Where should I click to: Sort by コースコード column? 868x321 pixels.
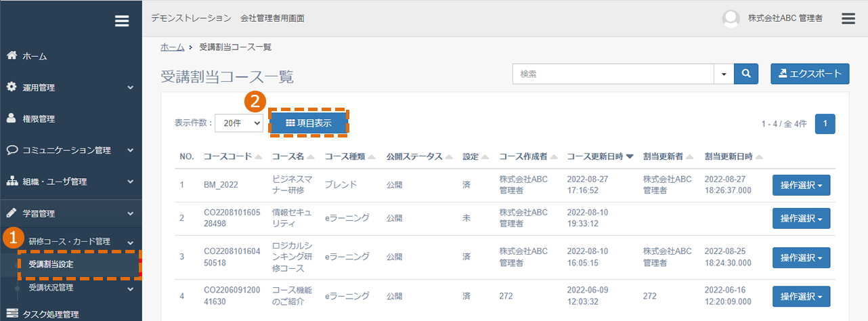[x=232, y=156]
